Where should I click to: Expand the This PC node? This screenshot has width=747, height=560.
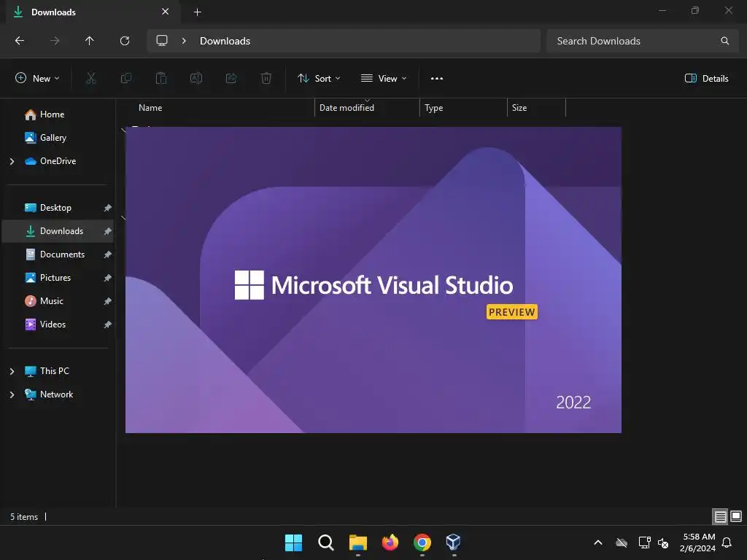(12, 371)
